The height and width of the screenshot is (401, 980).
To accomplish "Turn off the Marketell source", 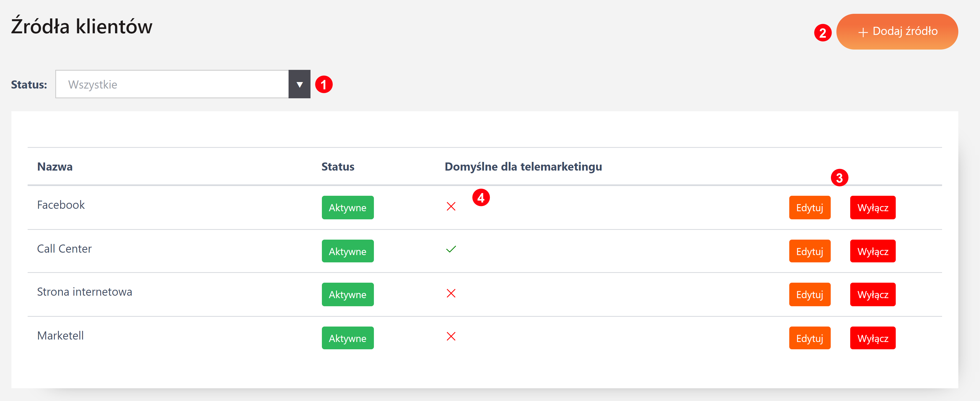I will point(872,338).
